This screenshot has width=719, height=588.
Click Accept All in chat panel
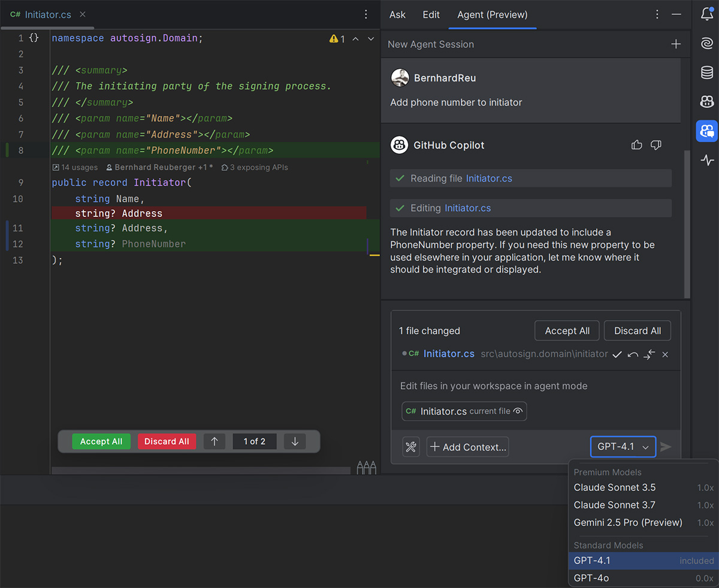pyautogui.click(x=567, y=331)
